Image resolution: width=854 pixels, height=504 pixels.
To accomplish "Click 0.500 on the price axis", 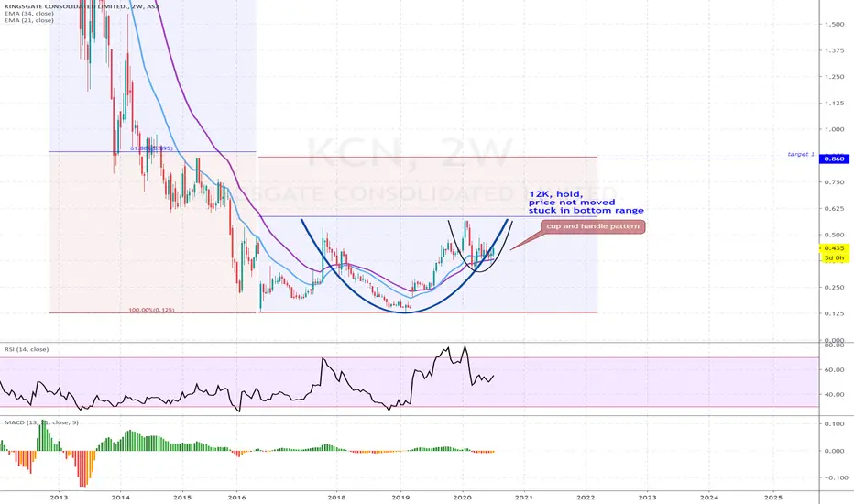I will coord(835,235).
